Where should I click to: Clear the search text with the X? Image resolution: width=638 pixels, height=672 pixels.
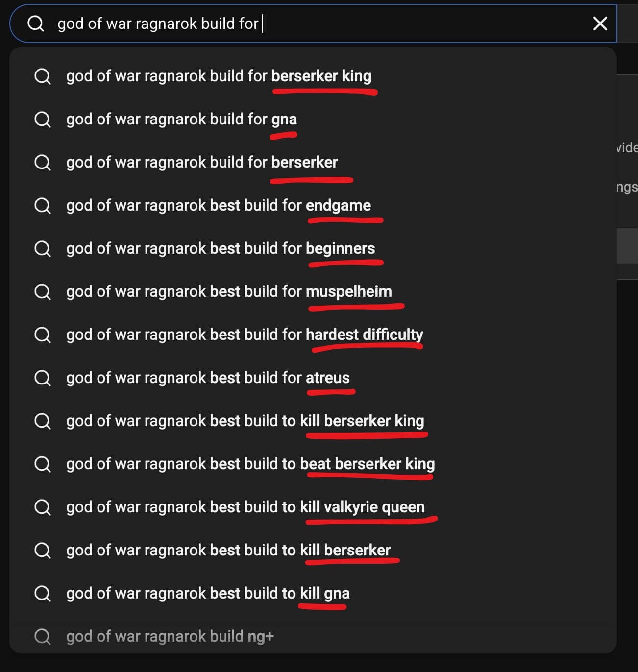click(x=600, y=24)
